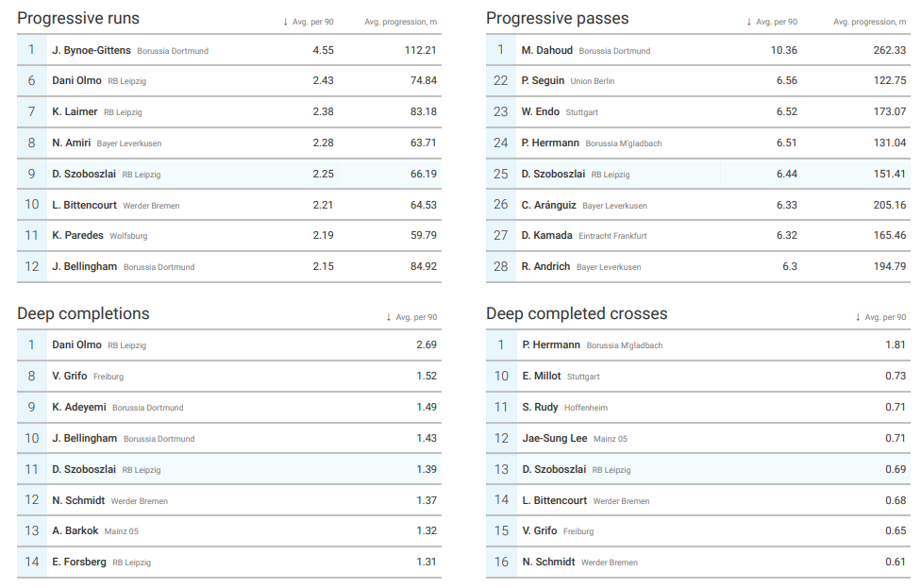Click the sort arrow in Deep completed crosses header
Screen dimensions: 921x588
[x=858, y=317]
